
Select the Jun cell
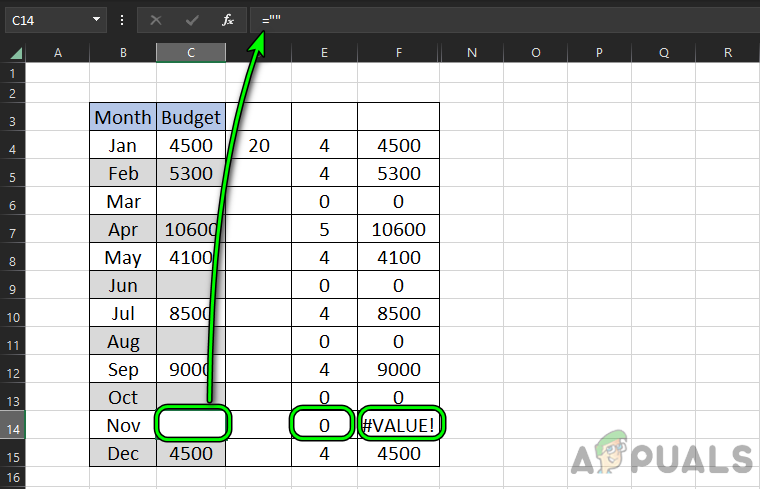tap(123, 285)
